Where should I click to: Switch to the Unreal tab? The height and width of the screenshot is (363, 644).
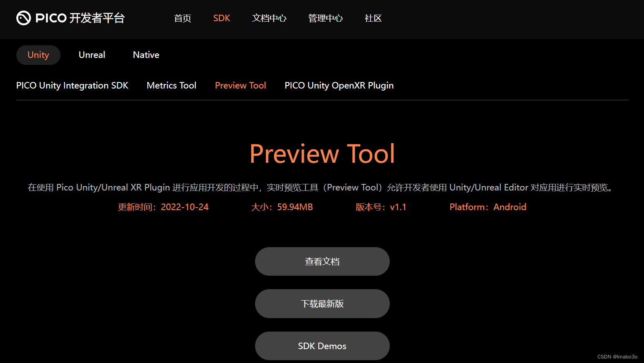(92, 55)
